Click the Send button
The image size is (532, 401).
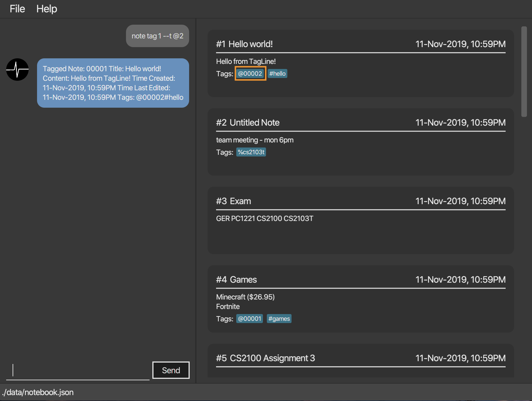[171, 370]
